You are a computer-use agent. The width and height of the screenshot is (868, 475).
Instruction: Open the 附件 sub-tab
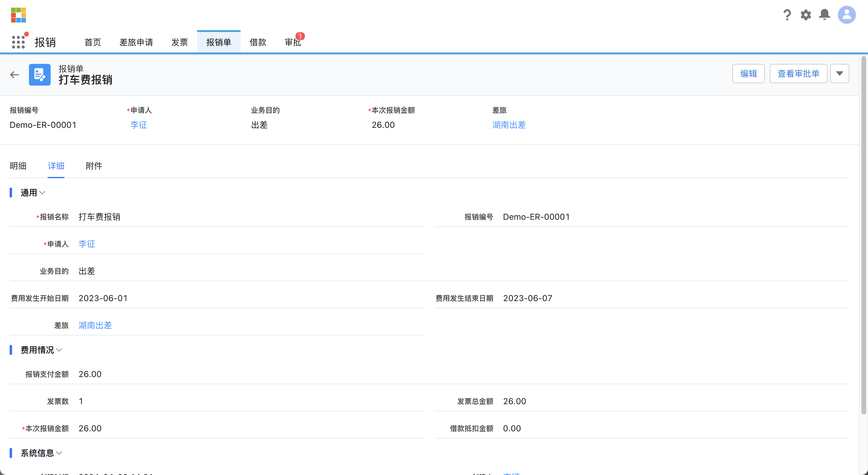coord(94,166)
